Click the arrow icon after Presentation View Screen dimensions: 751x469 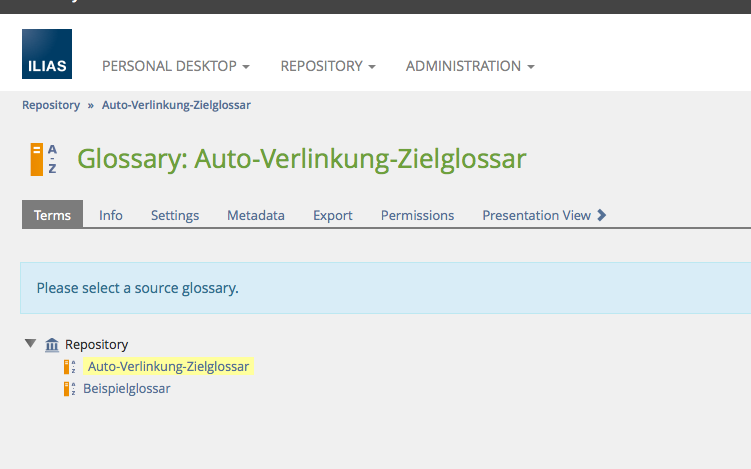tap(602, 215)
